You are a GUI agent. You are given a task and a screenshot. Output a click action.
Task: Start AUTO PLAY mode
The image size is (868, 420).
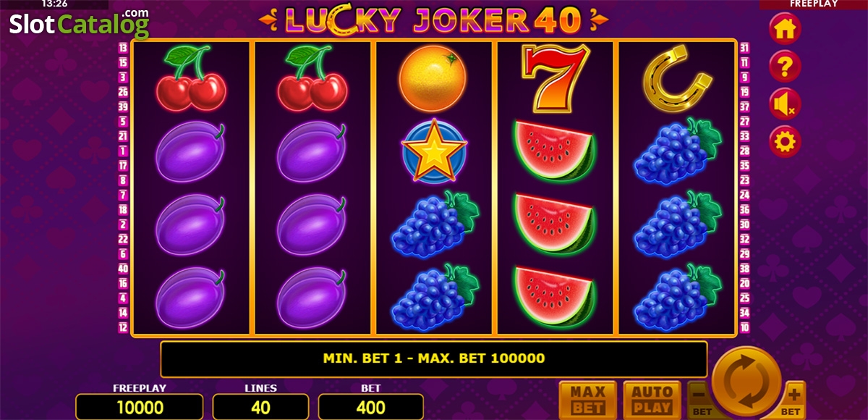[652, 400]
